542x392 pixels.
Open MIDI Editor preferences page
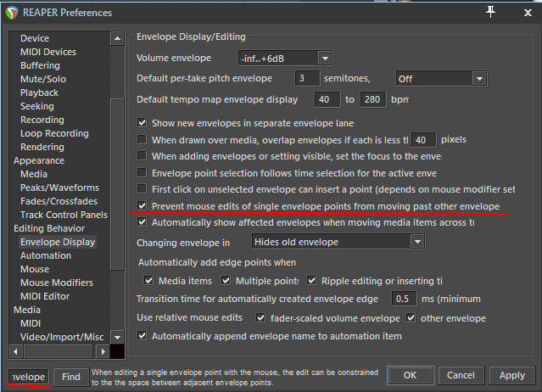pyautogui.click(x=45, y=296)
